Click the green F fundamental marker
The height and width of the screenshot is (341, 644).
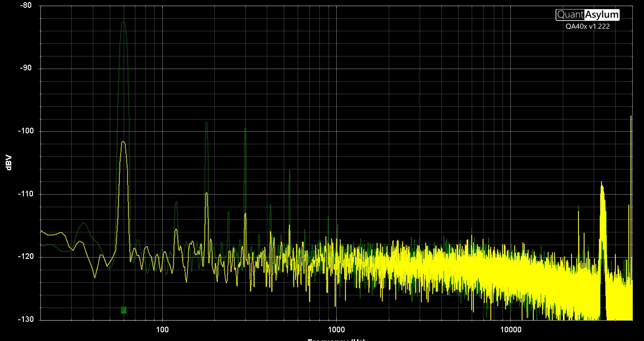tap(124, 310)
